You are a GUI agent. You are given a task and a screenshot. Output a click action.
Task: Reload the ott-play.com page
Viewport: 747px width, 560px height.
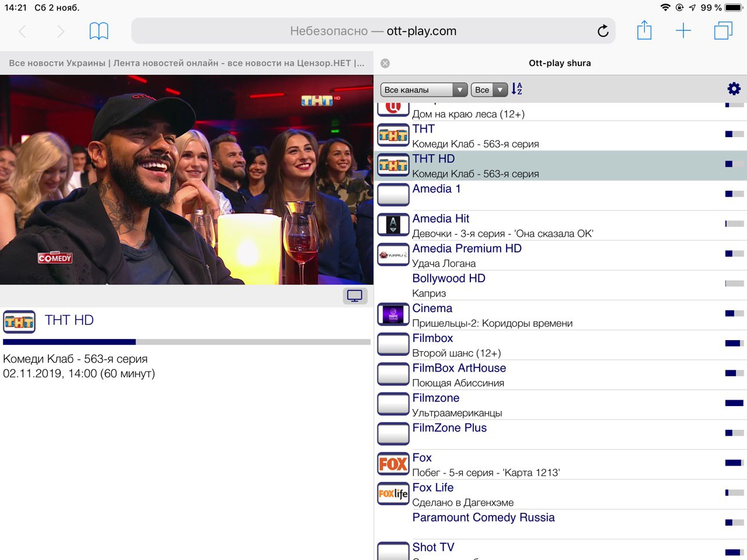[x=603, y=31]
